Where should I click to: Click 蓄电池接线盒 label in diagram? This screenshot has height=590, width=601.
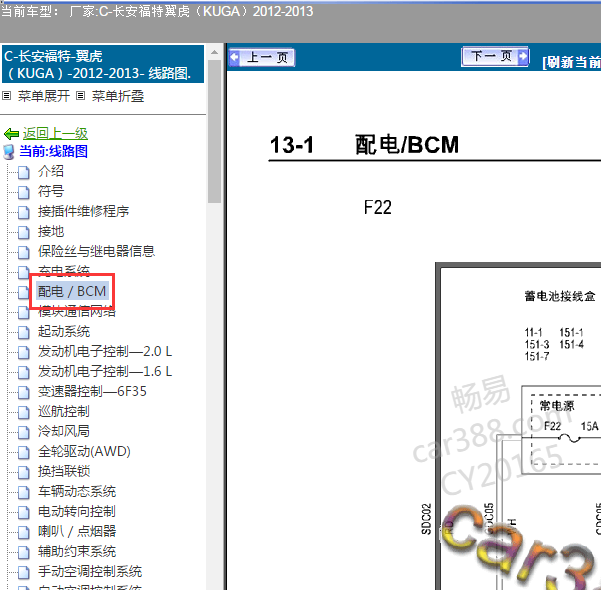click(560, 296)
